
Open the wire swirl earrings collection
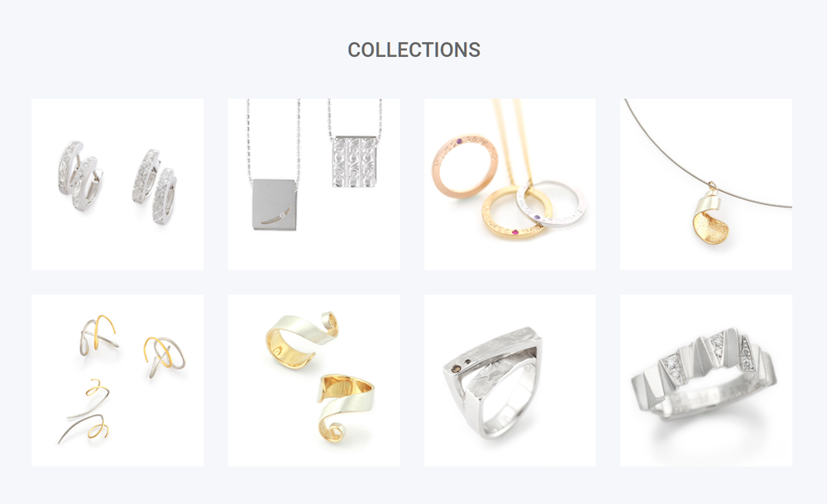tap(117, 380)
